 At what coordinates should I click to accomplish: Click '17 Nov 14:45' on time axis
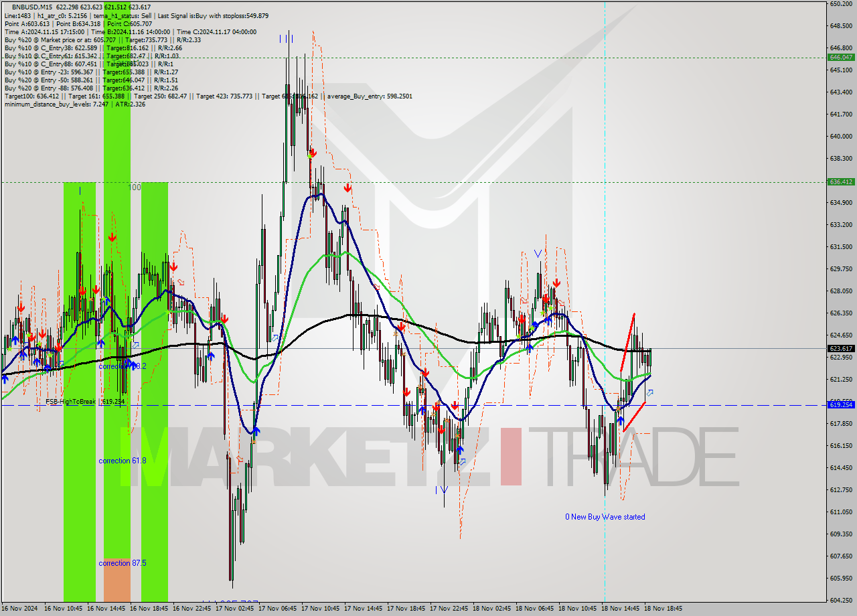363,609
